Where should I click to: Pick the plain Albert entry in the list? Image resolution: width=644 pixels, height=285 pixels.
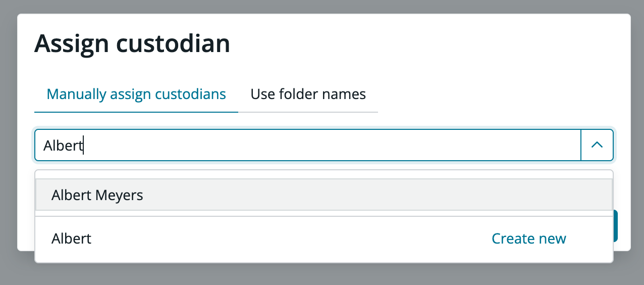coord(72,239)
